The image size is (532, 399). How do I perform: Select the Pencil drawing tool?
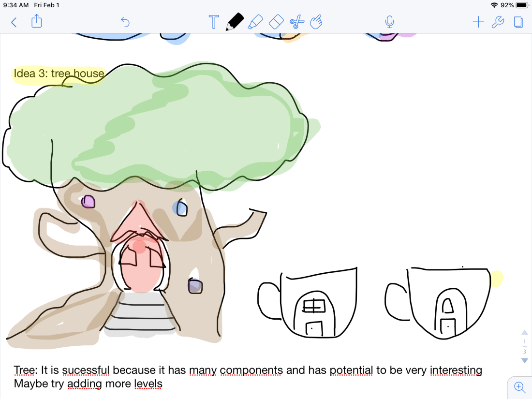point(235,22)
